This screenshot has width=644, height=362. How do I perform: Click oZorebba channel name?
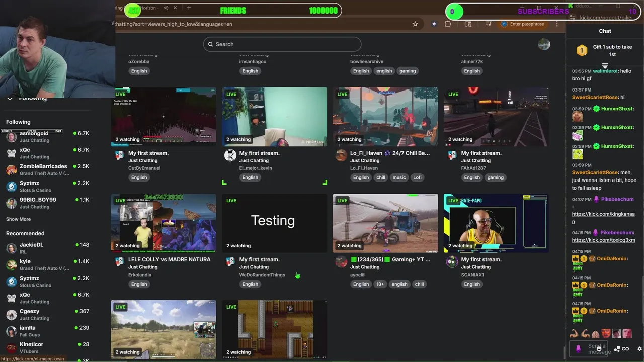[x=139, y=61]
